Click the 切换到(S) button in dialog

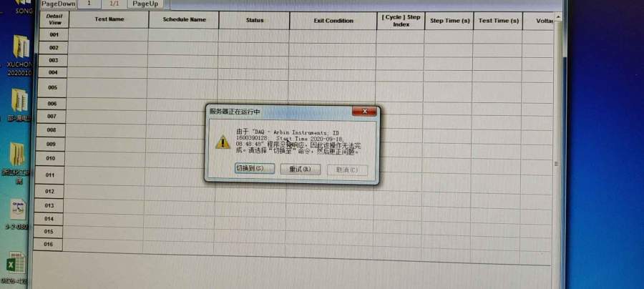click(x=255, y=168)
